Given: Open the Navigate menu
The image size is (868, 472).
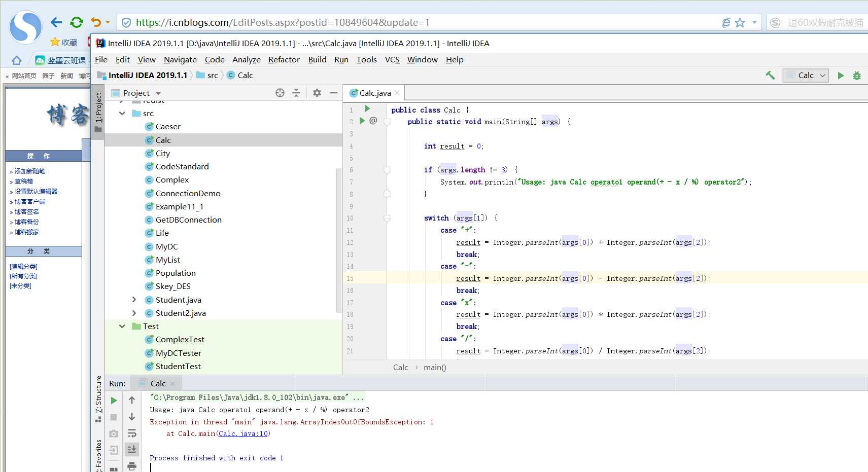Looking at the screenshot, I should tap(180, 59).
